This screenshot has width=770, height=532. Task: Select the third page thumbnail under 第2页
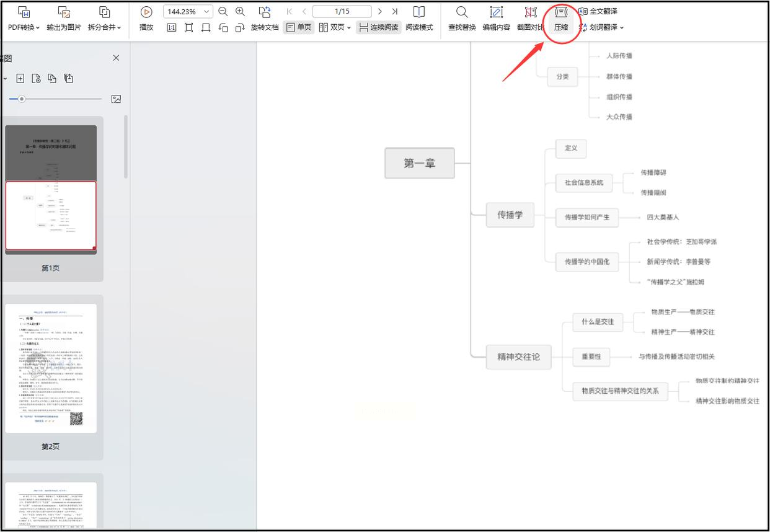coord(51,505)
